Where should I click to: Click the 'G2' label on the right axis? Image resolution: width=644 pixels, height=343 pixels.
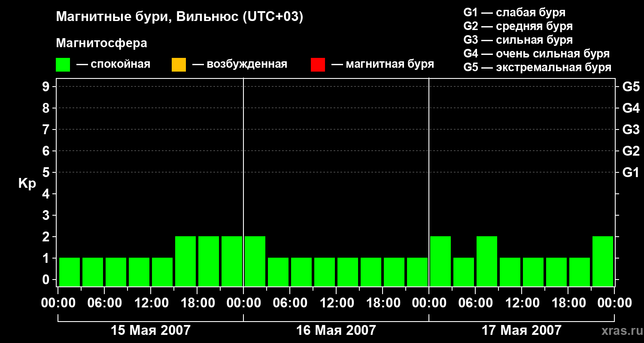click(631, 151)
